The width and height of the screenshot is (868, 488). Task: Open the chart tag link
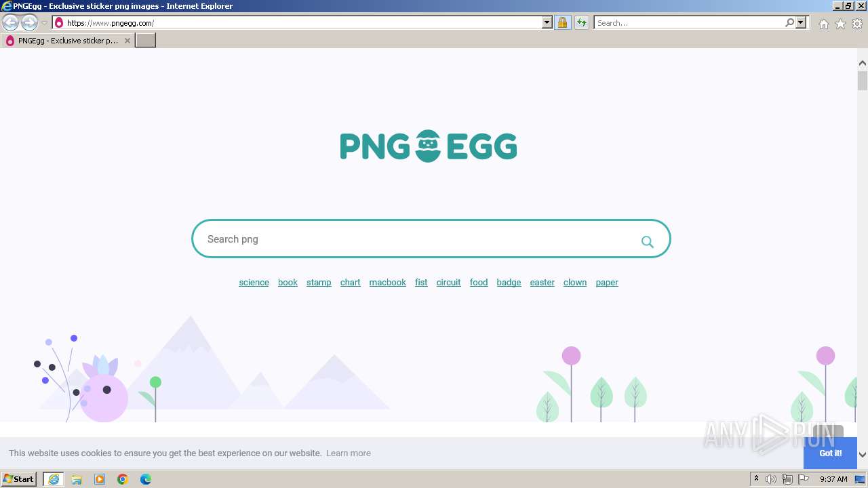point(350,283)
